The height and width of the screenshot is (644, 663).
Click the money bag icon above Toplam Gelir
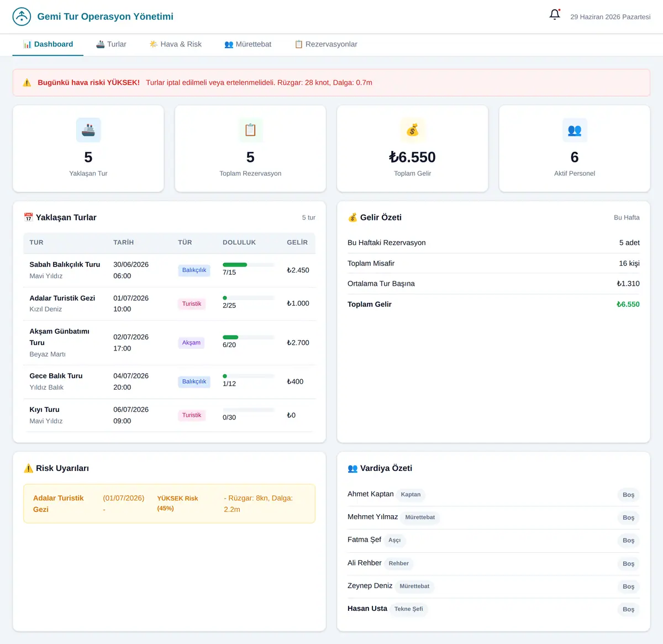(x=413, y=130)
